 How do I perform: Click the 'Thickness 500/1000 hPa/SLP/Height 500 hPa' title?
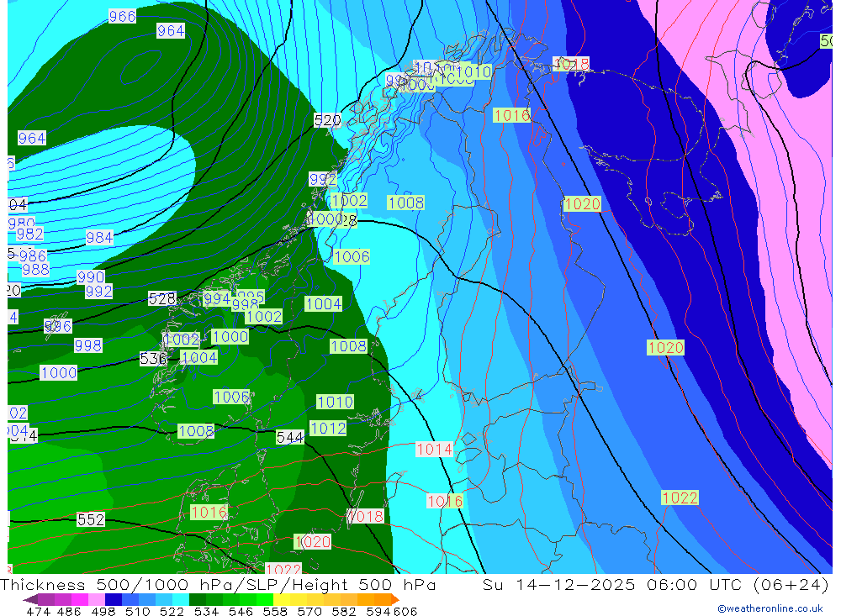pyautogui.click(x=219, y=585)
